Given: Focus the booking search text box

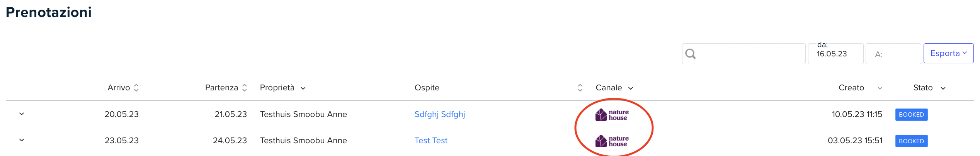Looking at the screenshot, I should (x=744, y=54).
